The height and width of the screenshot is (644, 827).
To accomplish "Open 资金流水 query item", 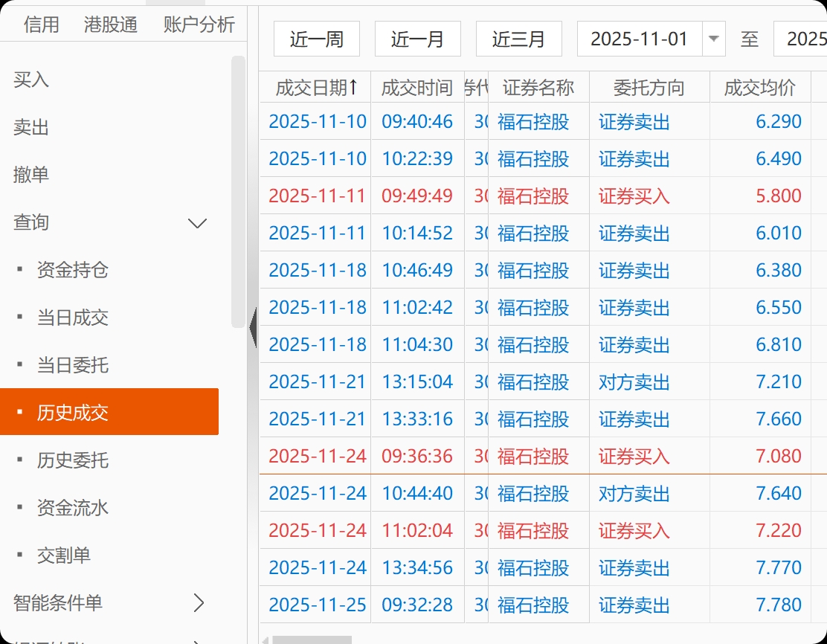I will [72, 507].
